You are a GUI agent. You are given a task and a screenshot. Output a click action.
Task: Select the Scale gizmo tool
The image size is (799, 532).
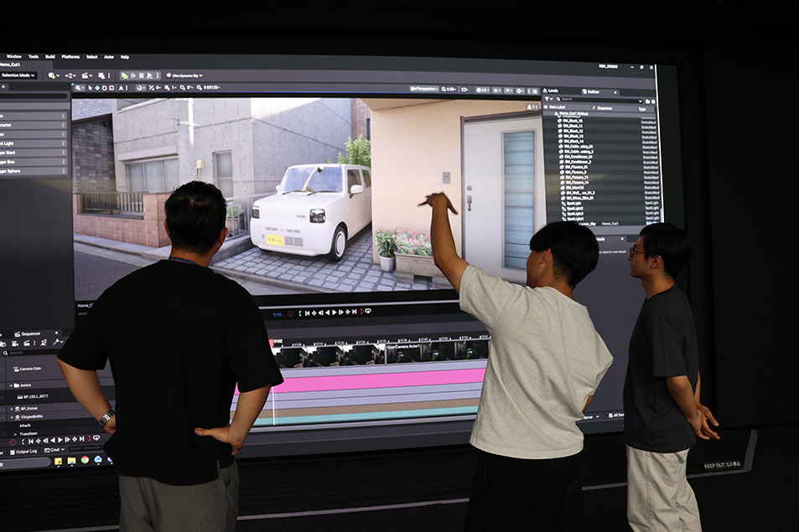(x=111, y=88)
